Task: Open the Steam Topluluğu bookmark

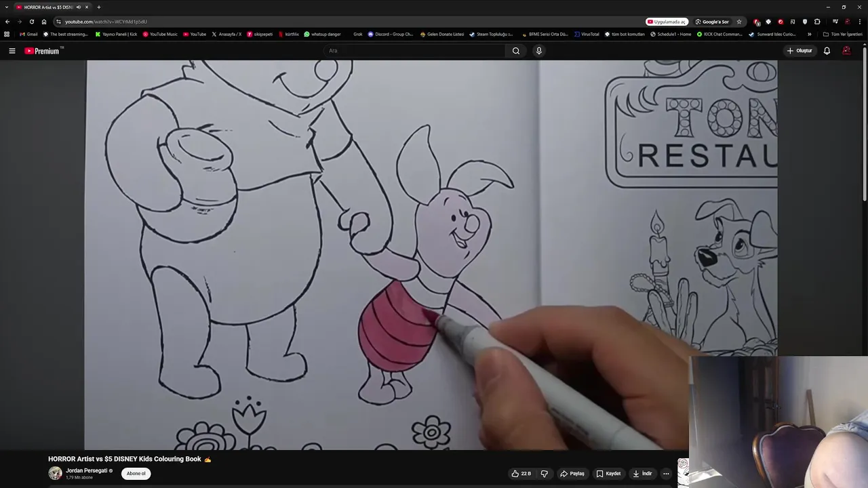Action: pos(491,34)
